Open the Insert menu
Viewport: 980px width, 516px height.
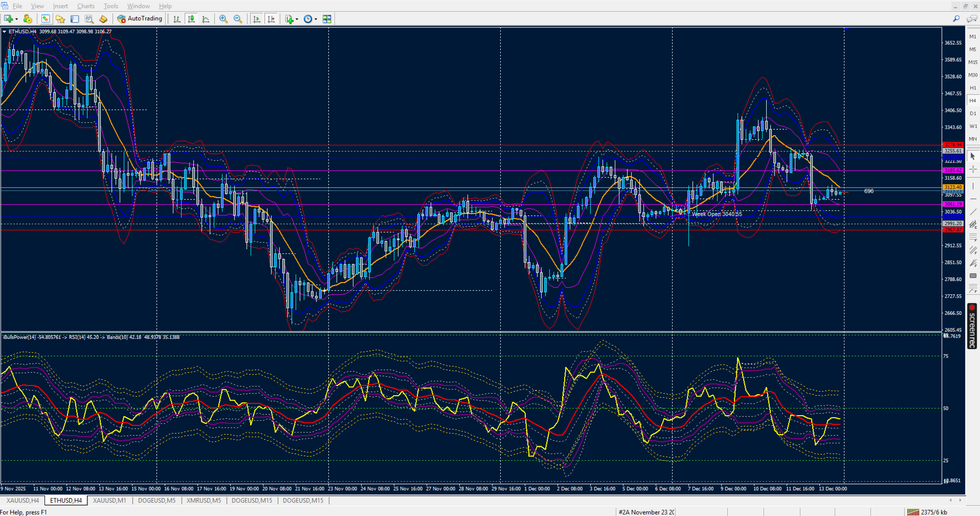click(60, 6)
